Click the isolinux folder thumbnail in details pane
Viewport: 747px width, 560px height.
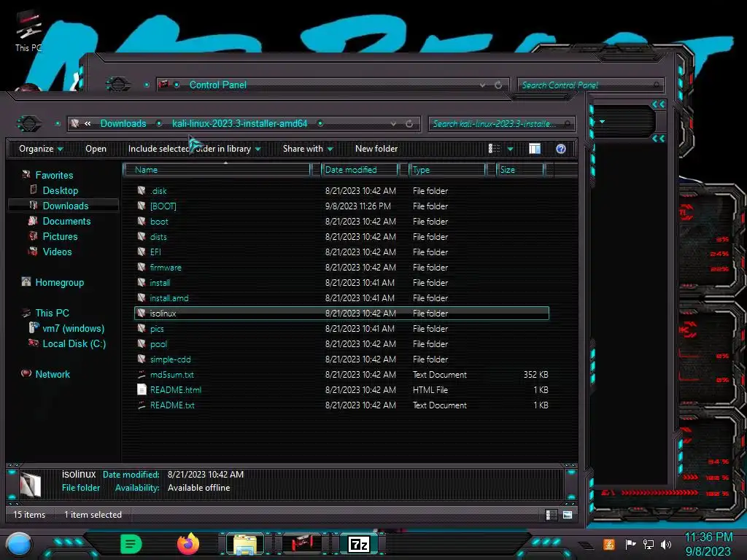click(31, 485)
